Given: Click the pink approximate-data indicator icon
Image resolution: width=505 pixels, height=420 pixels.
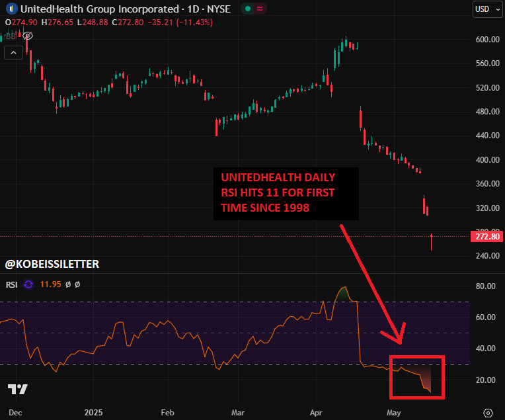Looking at the screenshot, I should tap(260, 9).
